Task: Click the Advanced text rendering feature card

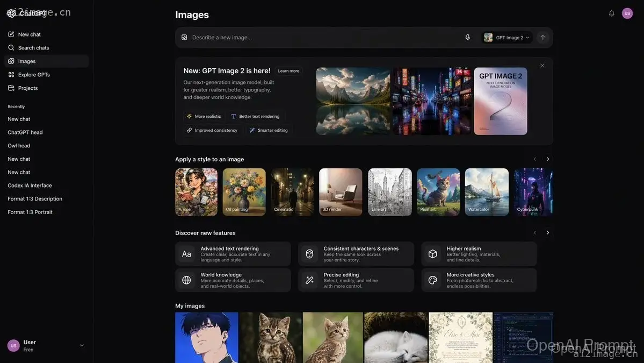Action: coord(233,254)
